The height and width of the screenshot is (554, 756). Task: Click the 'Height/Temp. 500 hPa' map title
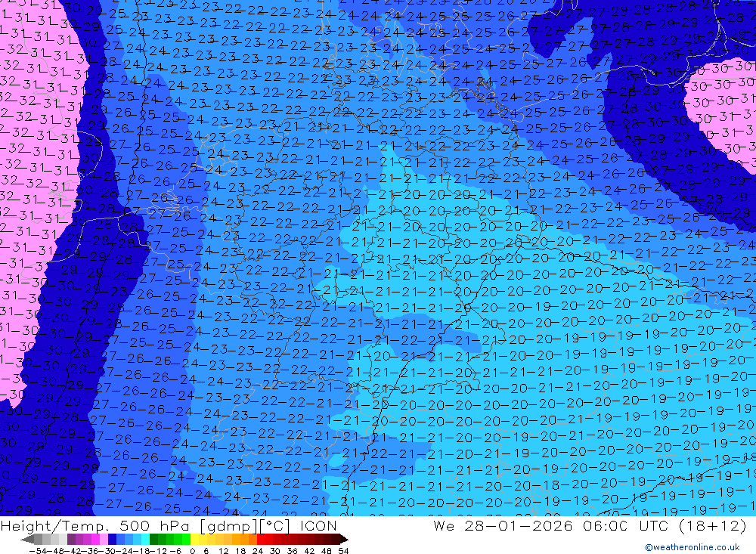coord(94,525)
